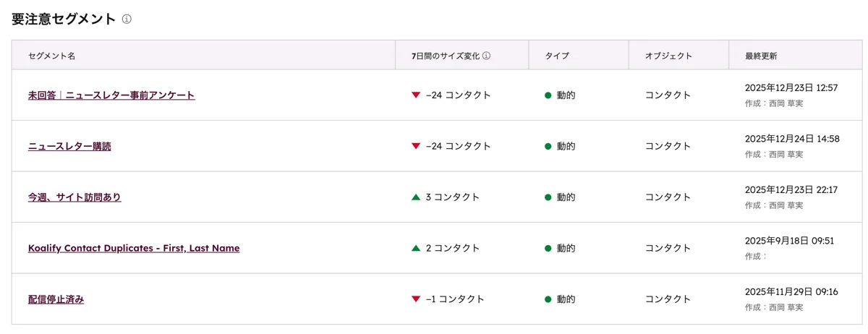This screenshot has height=334, width=868.
Task: Click green 動的 status dot in 配信停止済み row
Action: [x=548, y=299]
